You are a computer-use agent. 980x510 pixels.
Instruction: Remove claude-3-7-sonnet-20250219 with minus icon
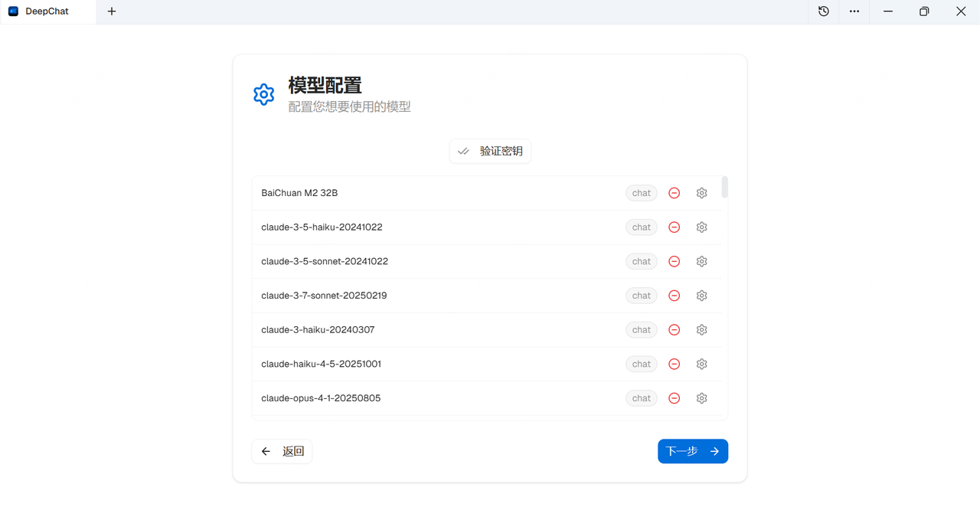click(674, 296)
